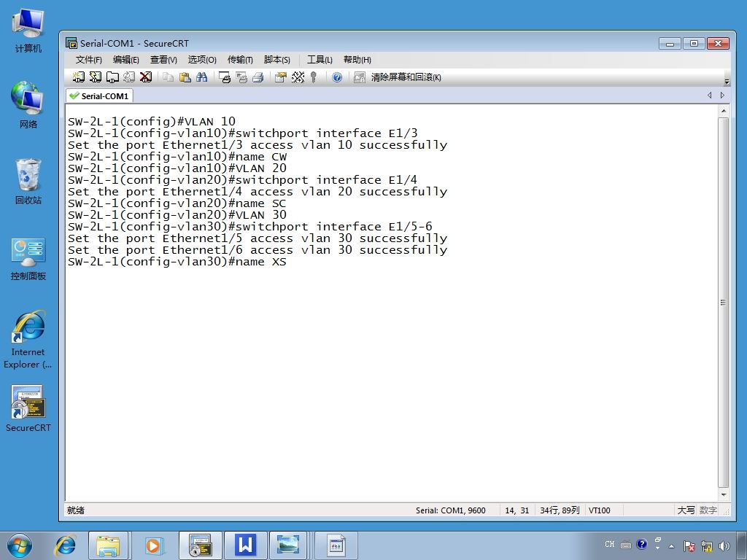Viewport: 747px width, 560px height.
Task: Click Windows Media Player taskbar icon
Action: point(153,545)
